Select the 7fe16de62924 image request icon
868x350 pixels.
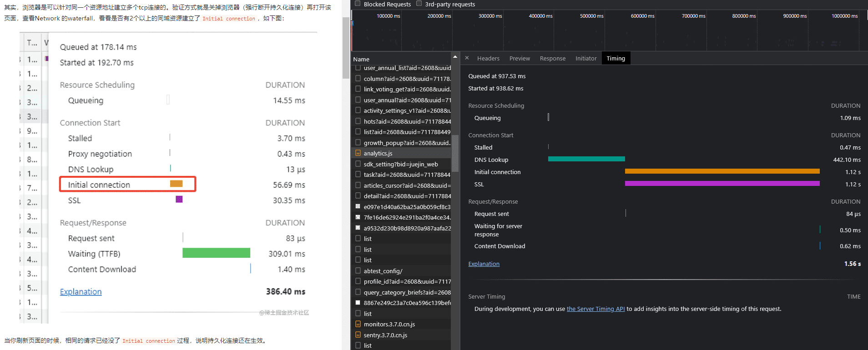click(358, 217)
